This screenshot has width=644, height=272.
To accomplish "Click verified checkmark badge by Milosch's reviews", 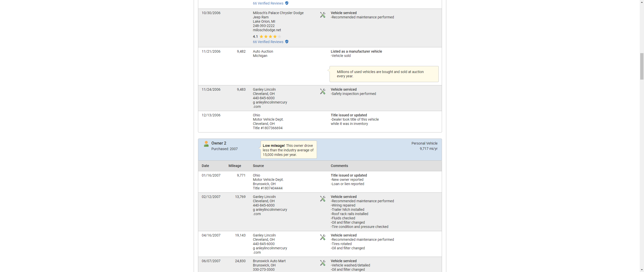I will [287, 42].
